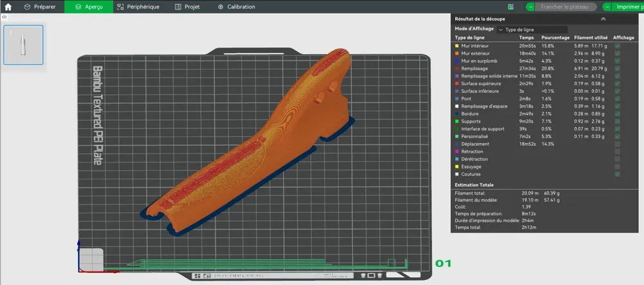Toggle Supports display checkbox
Screen dimensions: 644x285
click(x=618, y=121)
